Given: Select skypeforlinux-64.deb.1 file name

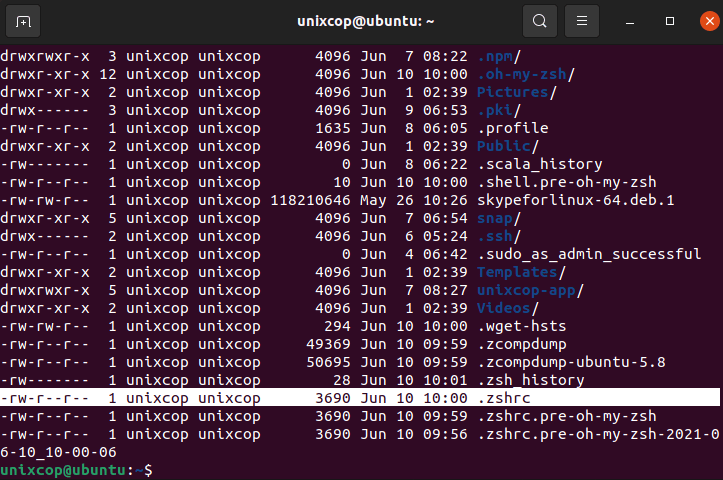Looking at the screenshot, I should pos(576,201).
